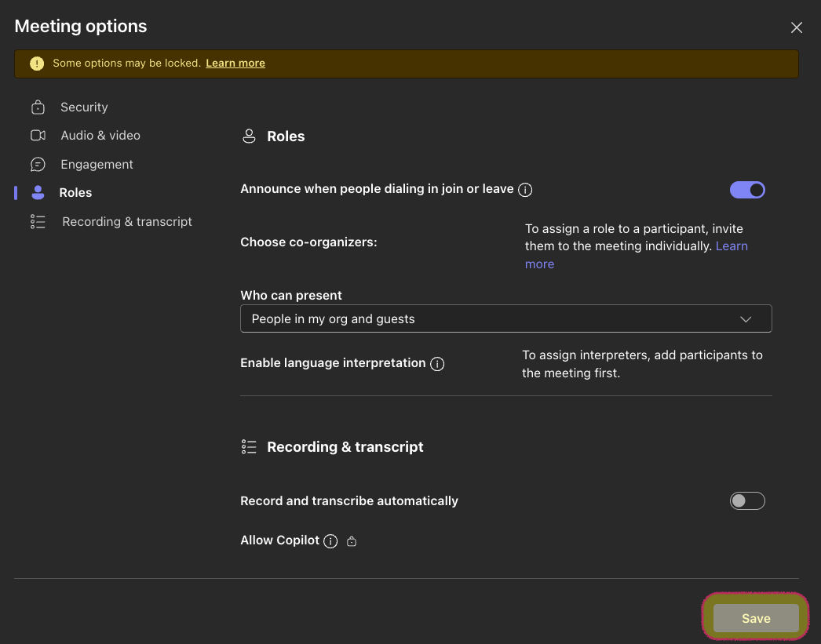Open the Engagement settings section
Image resolution: width=821 pixels, height=644 pixels.
[x=97, y=165]
